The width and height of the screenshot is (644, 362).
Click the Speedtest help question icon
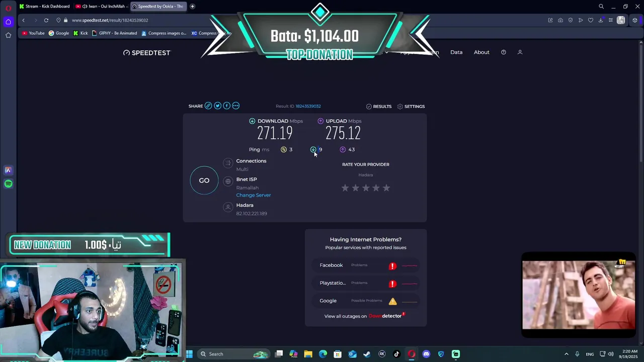coord(504,52)
